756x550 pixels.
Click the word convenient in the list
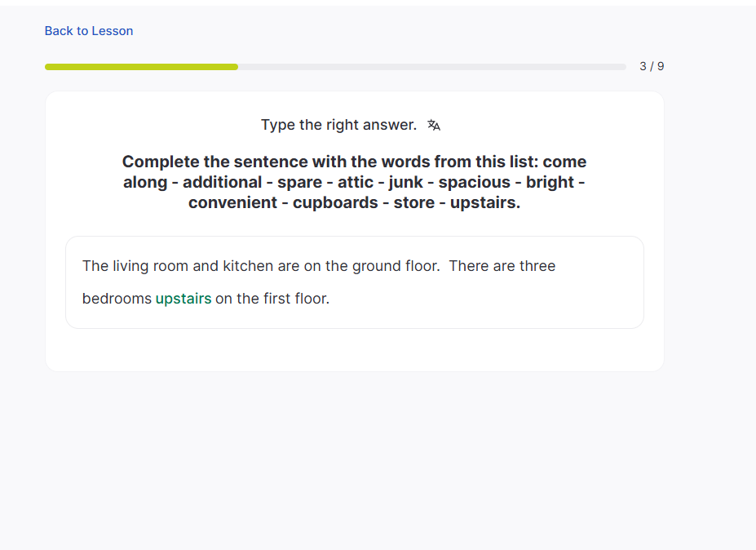pyautogui.click(x=232, y=202)
